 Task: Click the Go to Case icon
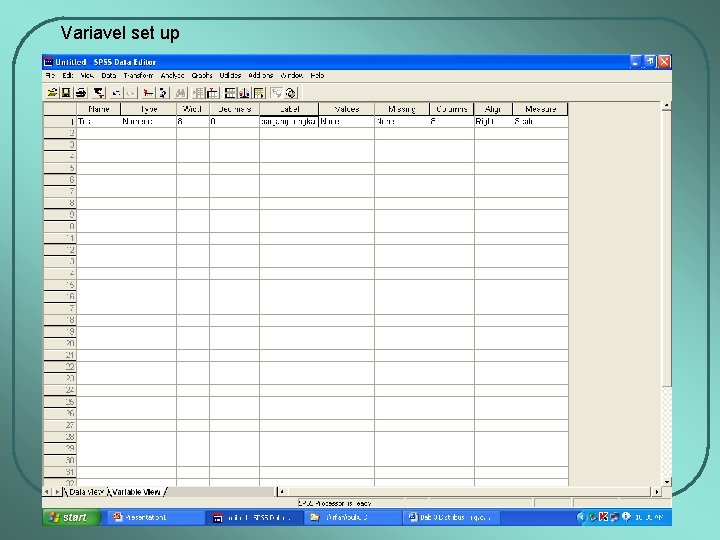148,93
